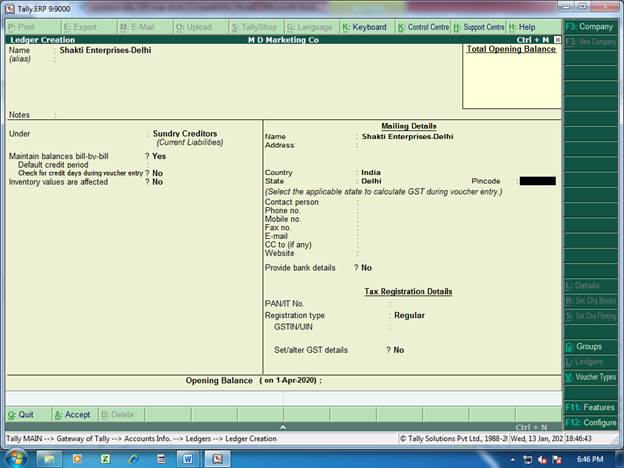Viewport: 624px width, 468px height.
Task: Select Registration type Regular
Action: coord(409,315)
